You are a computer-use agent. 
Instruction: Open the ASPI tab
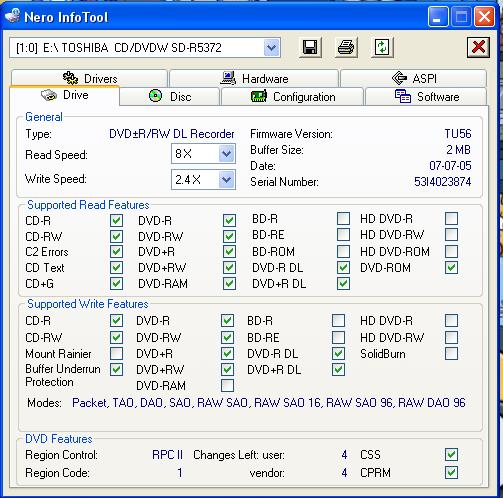[413, 78]
